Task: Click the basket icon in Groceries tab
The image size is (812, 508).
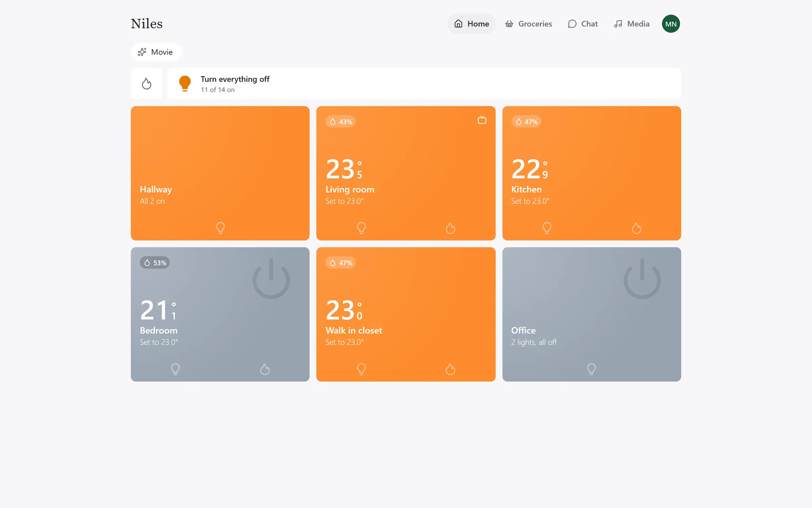Action: pos(509,24)
